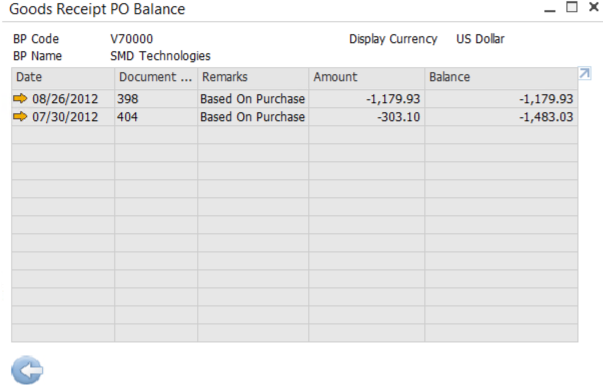Image resolution: width=603 pixels, height=390 pixels.
Task: Sort by the Document column header
Action: point(156,77)
